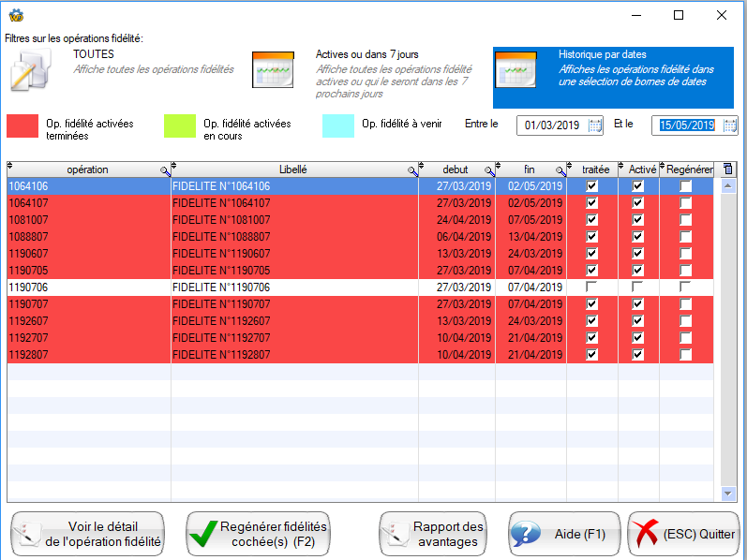Click the scrollbar down arrow in the table
This screenshot has width=747, height=560.
pyautogui.click(x=728, y=494)
